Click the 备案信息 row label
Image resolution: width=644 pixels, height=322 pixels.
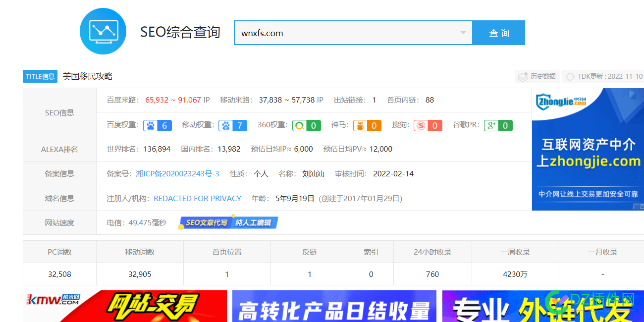click(59, 174)
